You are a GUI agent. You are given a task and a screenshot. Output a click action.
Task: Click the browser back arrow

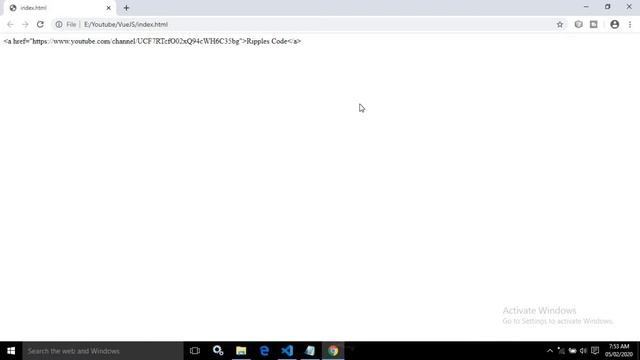point(10,24)
